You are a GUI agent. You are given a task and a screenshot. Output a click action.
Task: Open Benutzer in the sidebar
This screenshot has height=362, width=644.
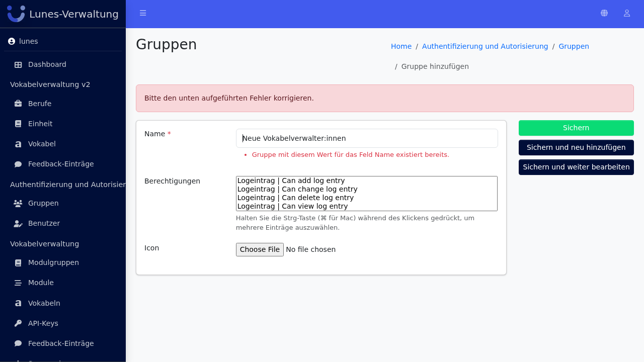(x=63, y=223)
